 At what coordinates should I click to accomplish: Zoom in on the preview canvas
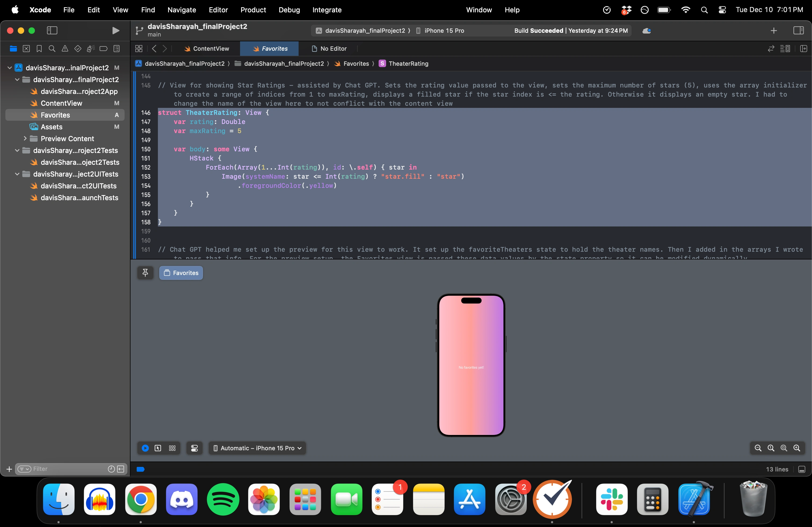[797, 448]
